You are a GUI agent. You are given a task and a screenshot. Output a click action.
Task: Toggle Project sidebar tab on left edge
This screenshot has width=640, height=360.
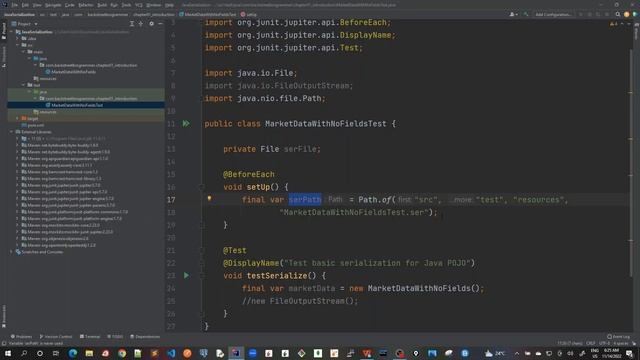pos(4,31)
